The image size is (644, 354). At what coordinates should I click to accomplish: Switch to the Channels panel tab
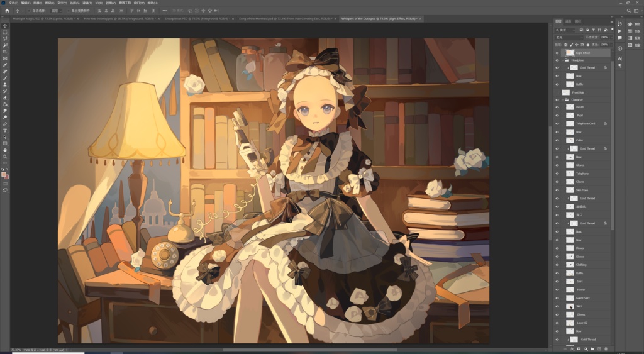tap(569, 21)
